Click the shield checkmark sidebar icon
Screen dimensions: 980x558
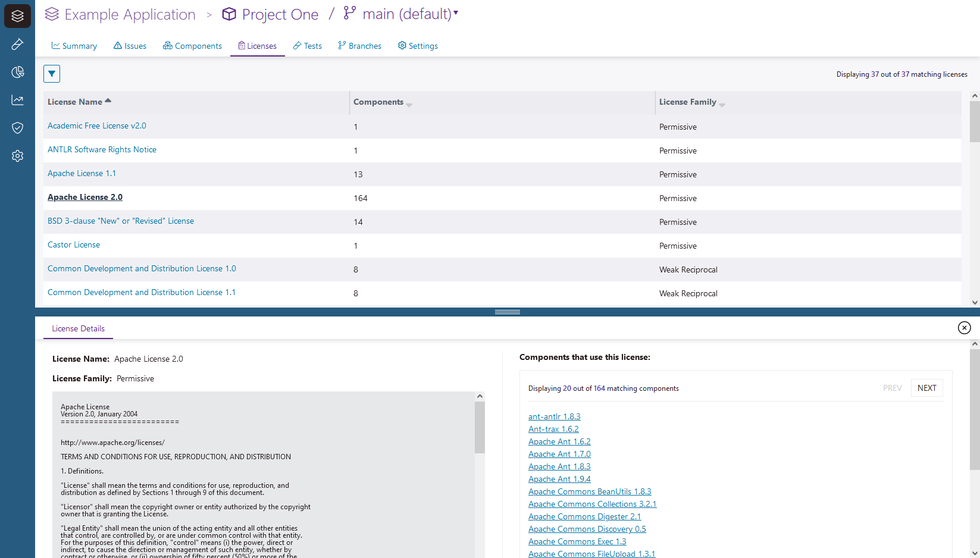point(17,128)
